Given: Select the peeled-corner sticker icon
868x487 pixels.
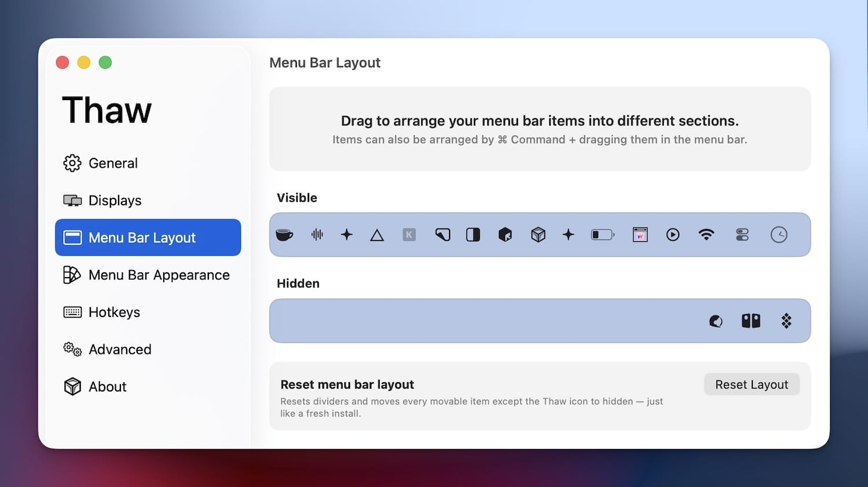Looking at the screenshot, I should coord(443,234).
